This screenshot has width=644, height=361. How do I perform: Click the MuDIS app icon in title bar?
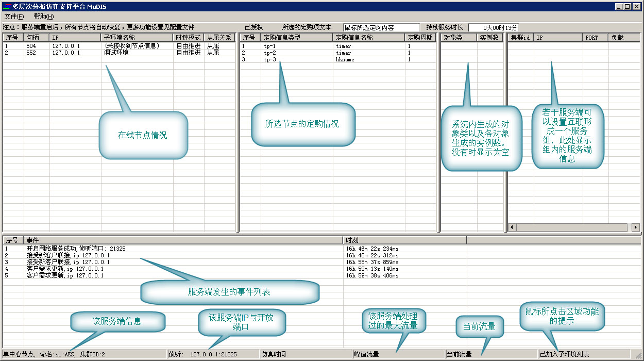[7, 7]
